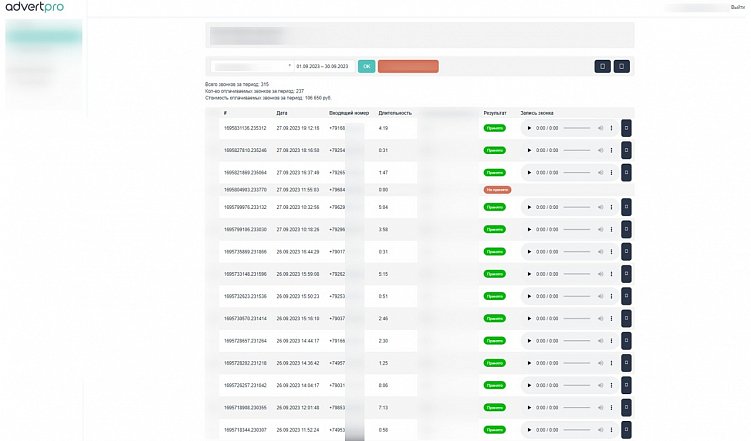Image resolution: width=751 pixels, height=441 pixels.
Task: Play the recording of the 5:15 call
Action: (x=529, y=274)
